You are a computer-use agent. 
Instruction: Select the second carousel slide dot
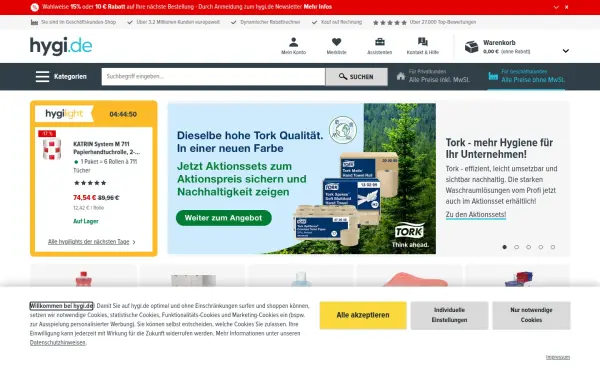click(x=517, y=247)
